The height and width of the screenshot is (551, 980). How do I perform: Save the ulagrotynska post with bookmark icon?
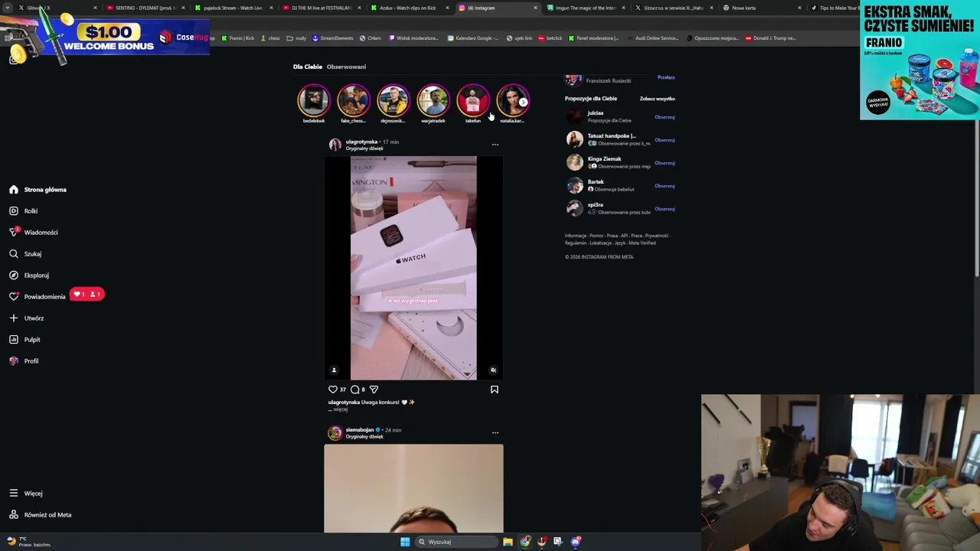coord(495,390)
